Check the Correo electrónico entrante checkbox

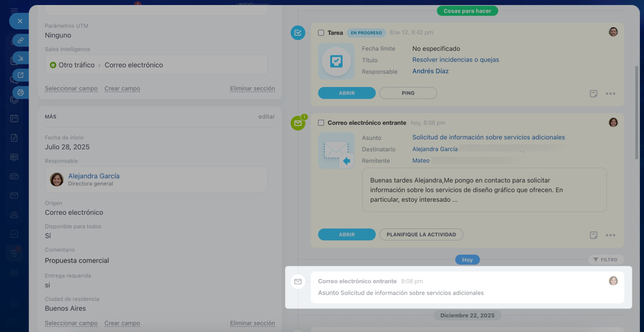(x=321, y=123)
